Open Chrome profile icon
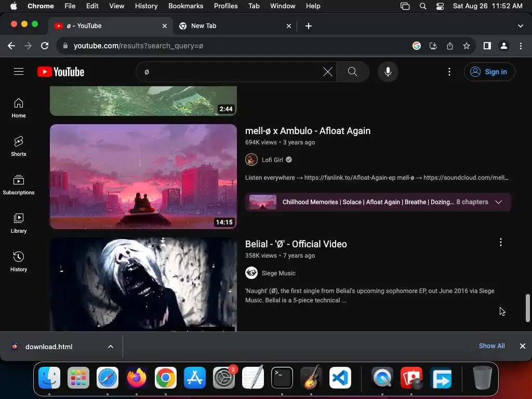Viewport: 532px width, 399px height. coord(504,46)
